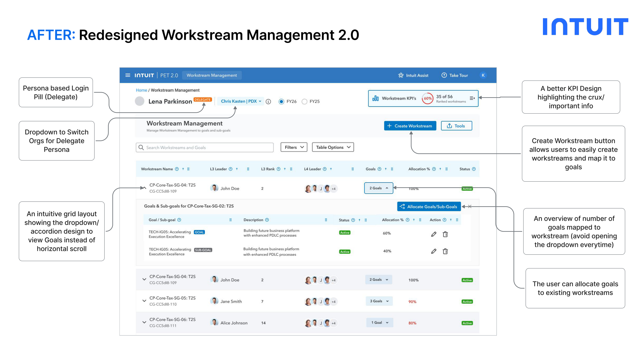Click the CG-CC5dI8-110 workstream ID
644x362 pixels.
(163, 304)
